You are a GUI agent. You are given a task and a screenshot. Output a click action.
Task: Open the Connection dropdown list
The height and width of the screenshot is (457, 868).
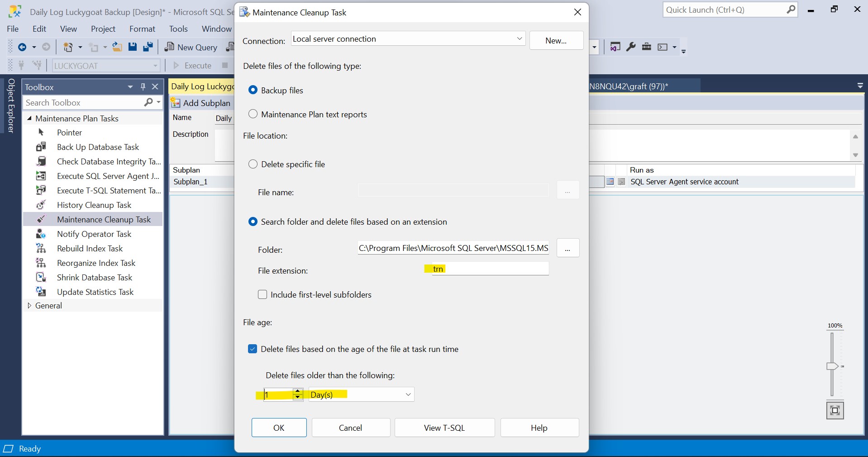pyautogui.click(x=519, y=39)
